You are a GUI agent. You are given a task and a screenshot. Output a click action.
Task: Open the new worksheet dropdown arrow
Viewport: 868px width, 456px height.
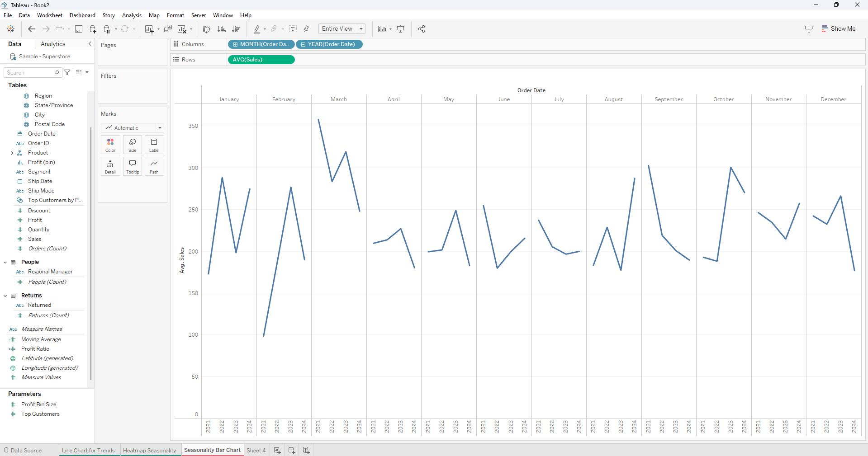pos(158,29)
